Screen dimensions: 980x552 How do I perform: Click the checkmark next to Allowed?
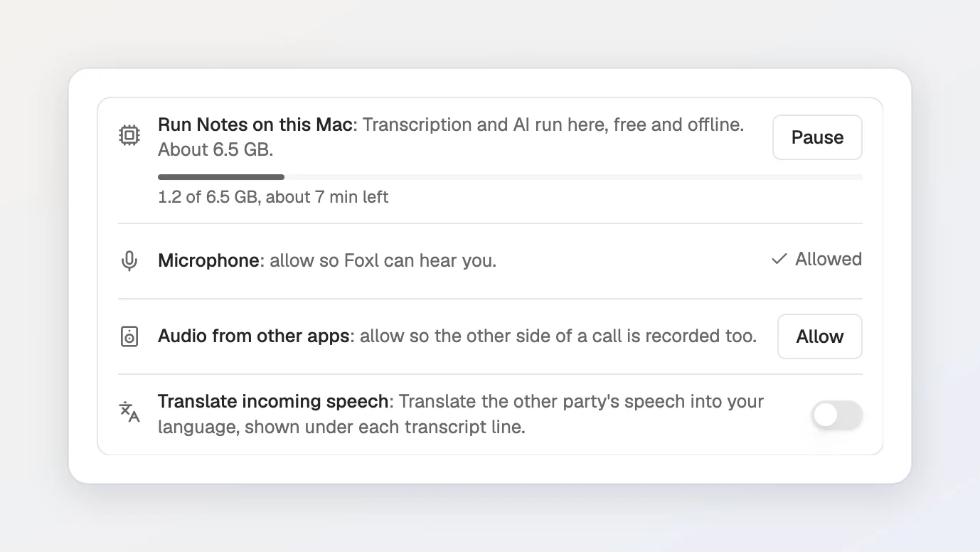779,260
